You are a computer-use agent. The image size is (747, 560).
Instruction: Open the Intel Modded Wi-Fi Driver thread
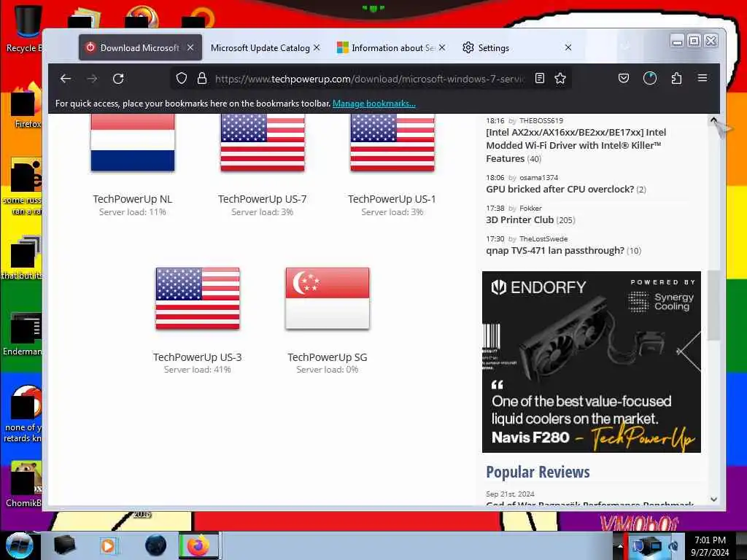click(x=576, y=145)
